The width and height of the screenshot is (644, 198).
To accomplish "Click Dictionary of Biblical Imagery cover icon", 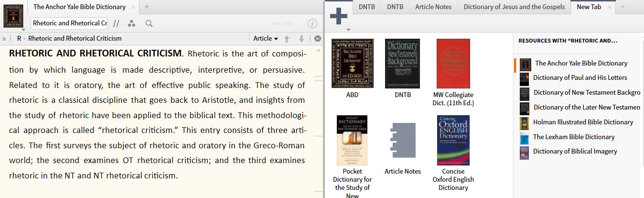I will point(525,153).
